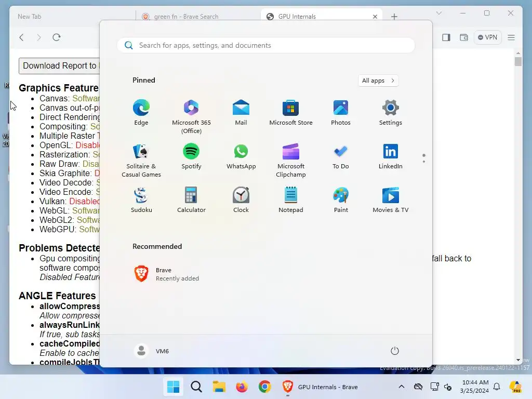Launch the Photos app
532x399 pixels.
click(x=341, y=113)
